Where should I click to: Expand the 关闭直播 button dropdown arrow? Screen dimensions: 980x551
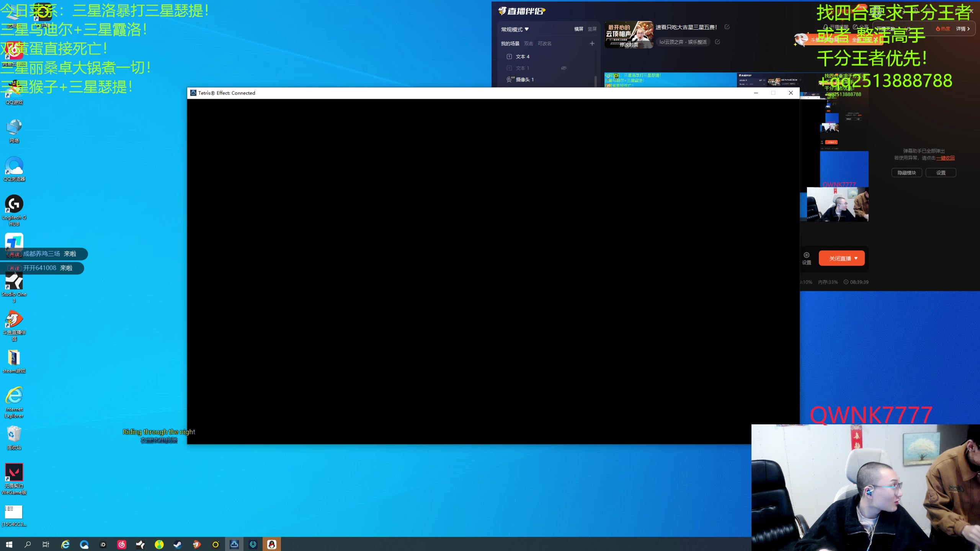click(856, 258)
